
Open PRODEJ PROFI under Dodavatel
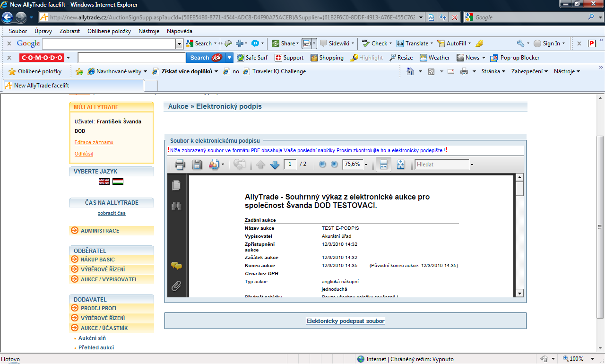[x=112, y=308]
